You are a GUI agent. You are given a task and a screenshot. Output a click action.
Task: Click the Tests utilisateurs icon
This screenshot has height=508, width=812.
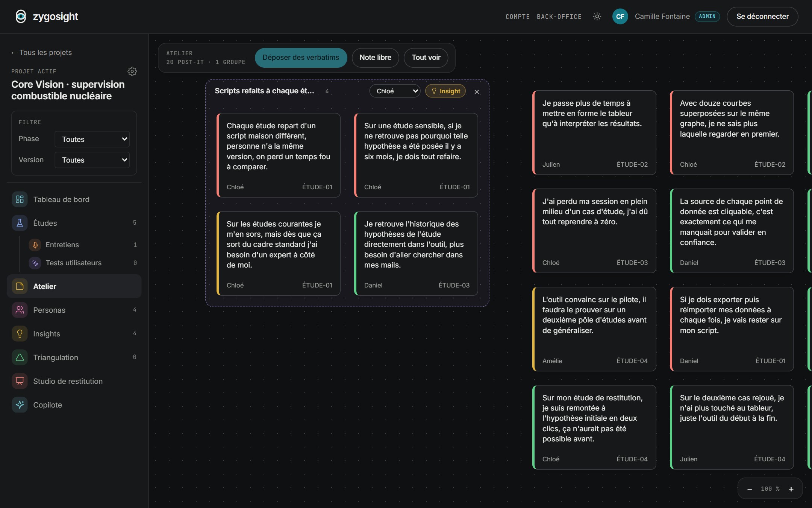coord(35,263)
